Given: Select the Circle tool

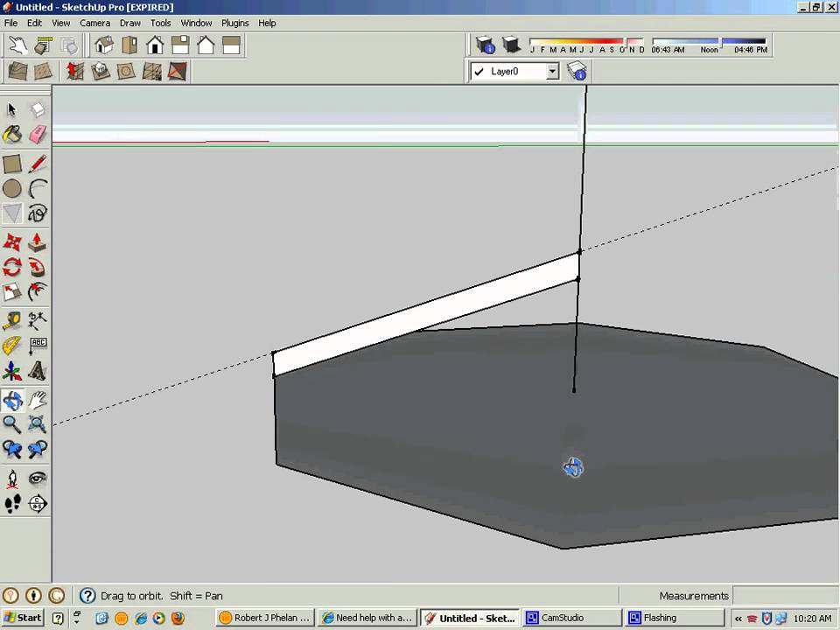Looking at the screenshot, I should coord(12,189).
